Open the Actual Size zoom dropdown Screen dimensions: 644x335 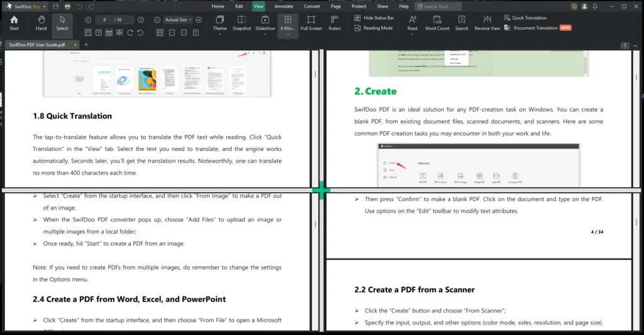point(178,20)
